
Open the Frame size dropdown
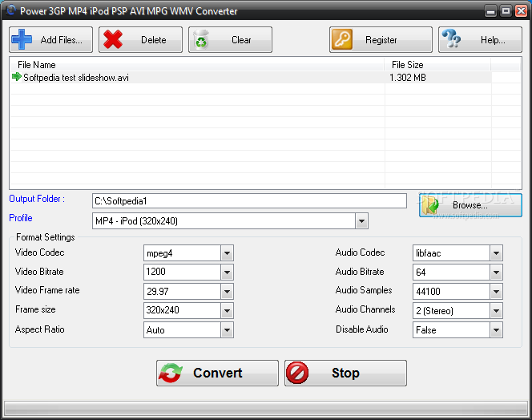(x=227, y=311)
